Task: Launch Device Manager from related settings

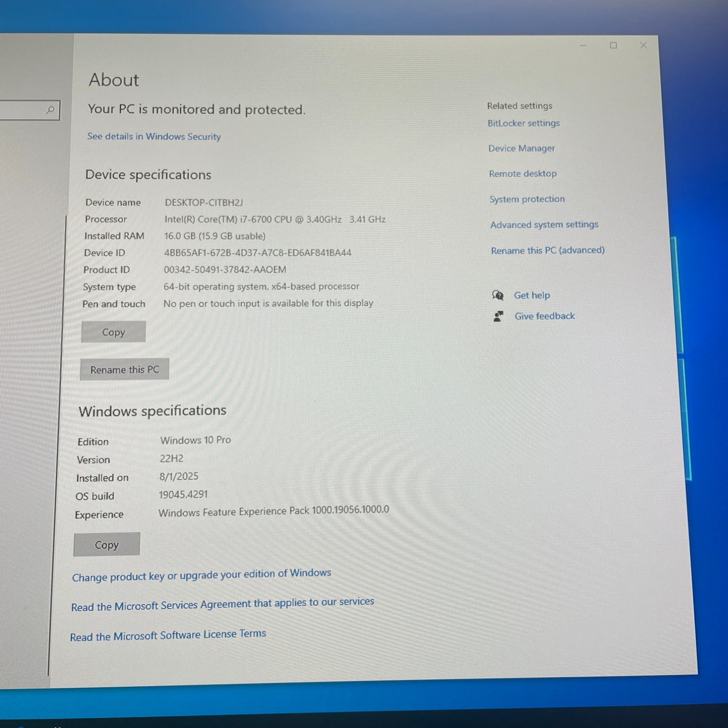Action: coord(522,149)
